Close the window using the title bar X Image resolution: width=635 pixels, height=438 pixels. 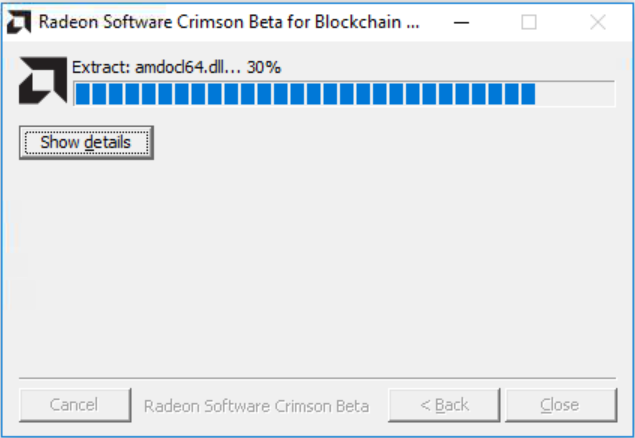[598, 22]
